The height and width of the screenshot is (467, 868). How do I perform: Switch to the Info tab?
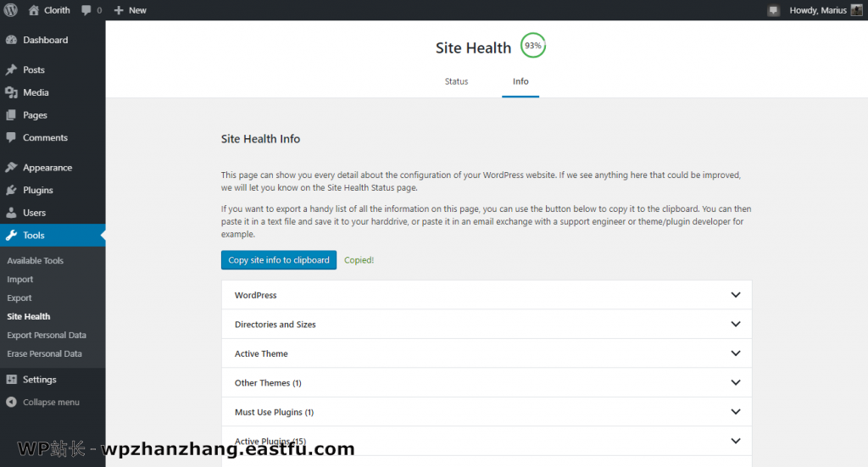click(520, 81)
